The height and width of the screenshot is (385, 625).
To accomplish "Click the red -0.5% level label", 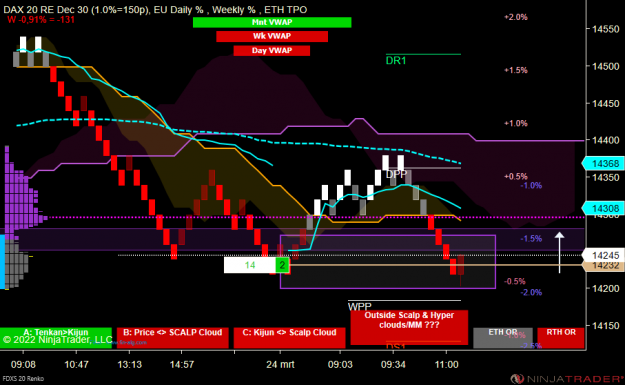I will 515,281.
